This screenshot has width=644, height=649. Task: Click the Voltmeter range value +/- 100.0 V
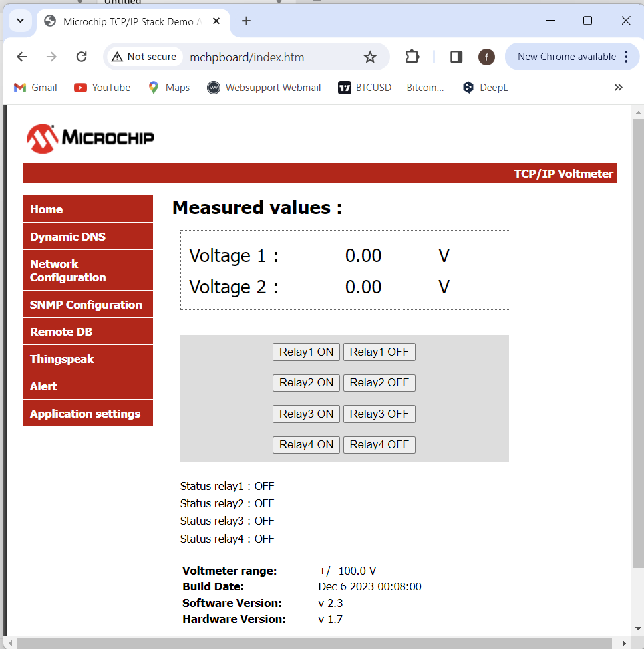[x=347, y=571]
